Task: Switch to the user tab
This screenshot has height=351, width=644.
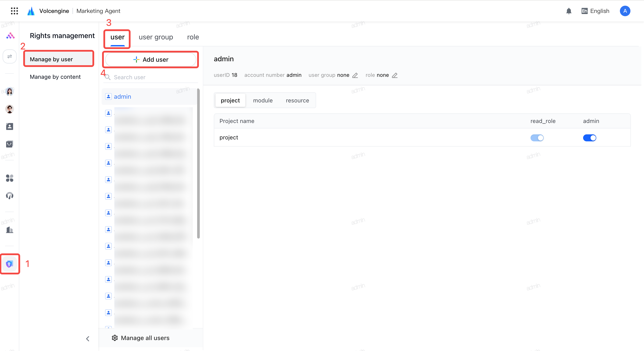Action: [117, 37]
